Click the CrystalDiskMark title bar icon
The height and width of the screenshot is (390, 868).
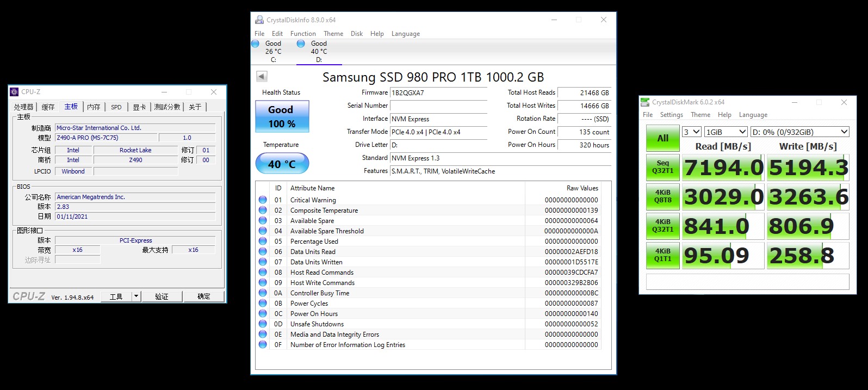coord(645,102)
